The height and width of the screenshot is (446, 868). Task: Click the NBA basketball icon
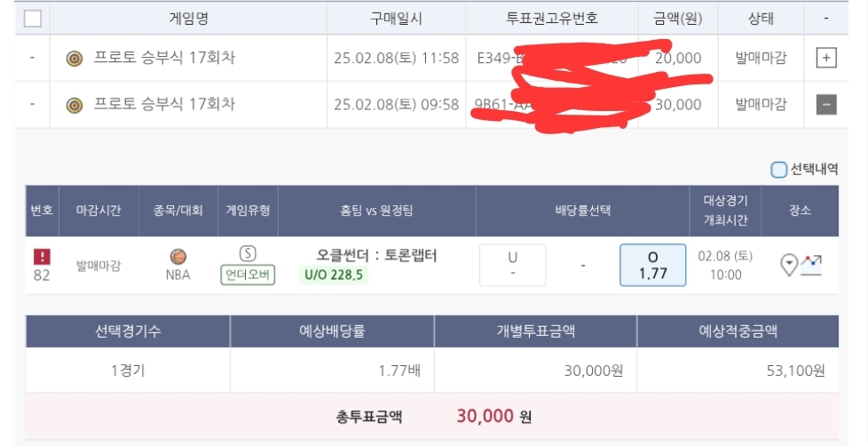coord(178,256)
